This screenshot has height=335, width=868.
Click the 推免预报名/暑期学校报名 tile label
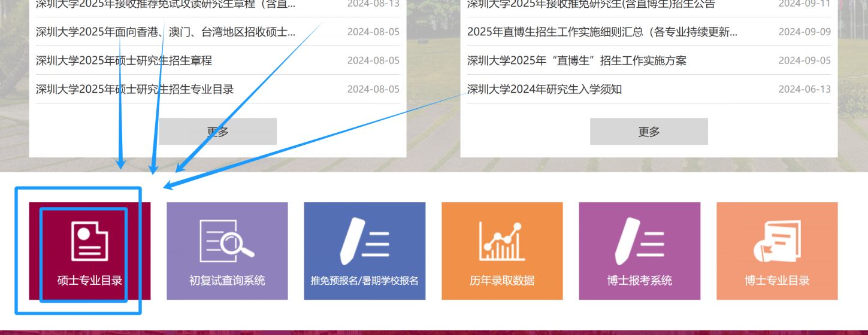364,281
